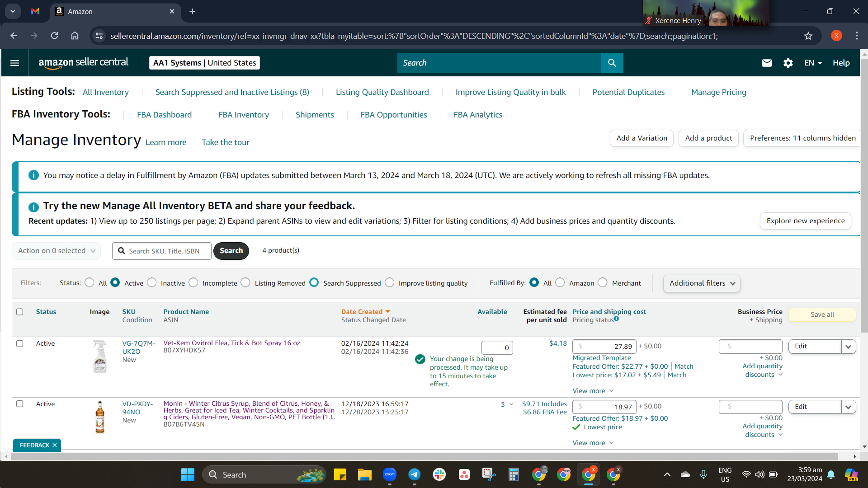The height and width of the screenshot is (488, 868).
Task: Click the black Search SKU button
Action: click(x=231, y=251)
